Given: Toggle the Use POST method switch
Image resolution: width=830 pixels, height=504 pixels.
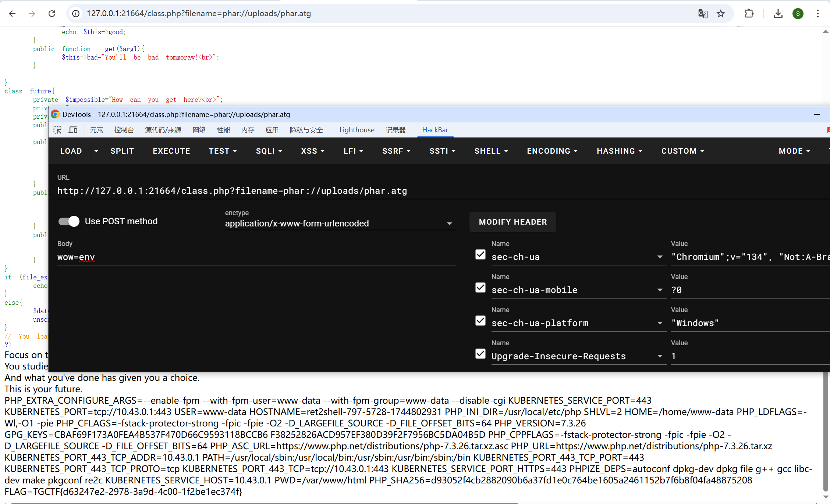Looking at the screenshot, I should 69,221.
